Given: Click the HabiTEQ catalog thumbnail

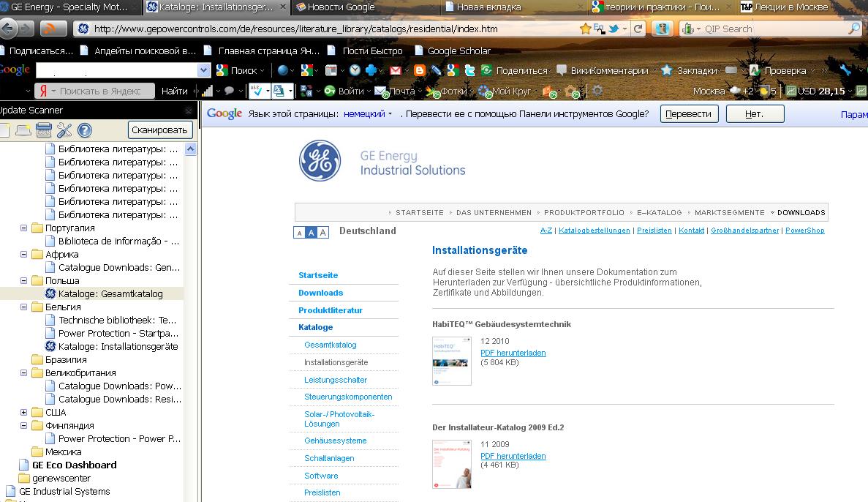Looking at the screenshot, I should coord(452,361).
